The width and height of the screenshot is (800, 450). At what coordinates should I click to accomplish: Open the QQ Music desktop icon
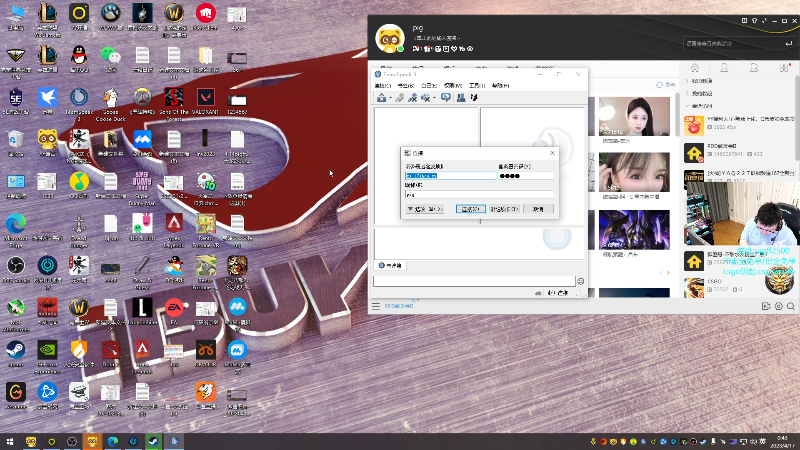click(79, 181)
